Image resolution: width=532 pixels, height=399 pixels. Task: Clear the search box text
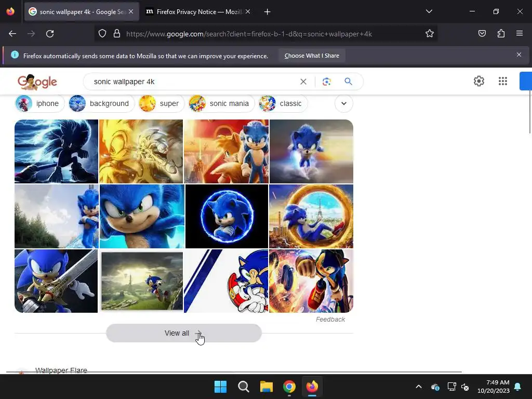coord(303,82)
